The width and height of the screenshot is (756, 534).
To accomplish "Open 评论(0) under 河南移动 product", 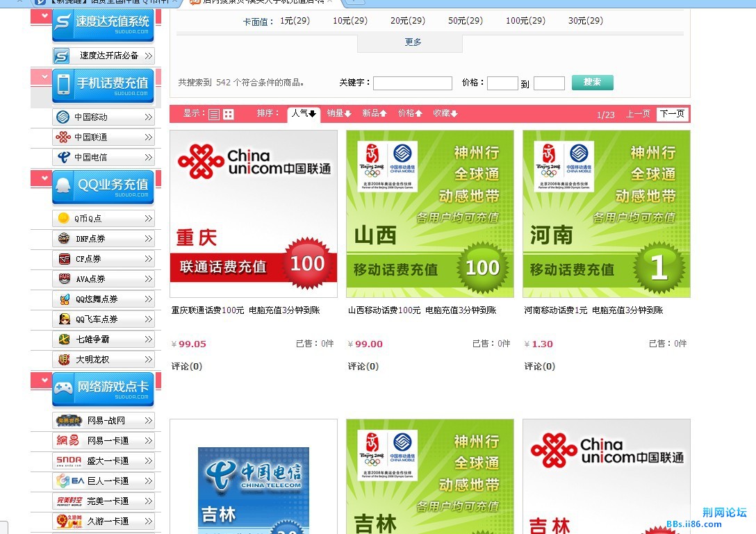I will click(539, 366).
